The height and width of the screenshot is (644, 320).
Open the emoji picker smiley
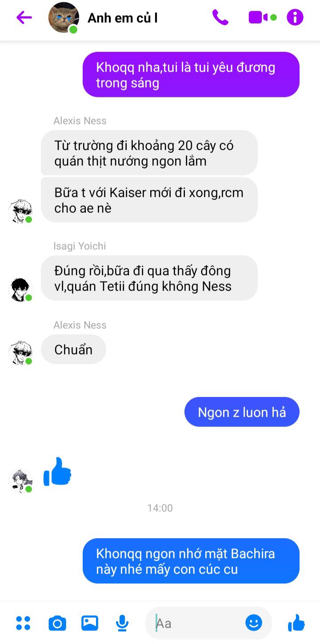(254, 623)
